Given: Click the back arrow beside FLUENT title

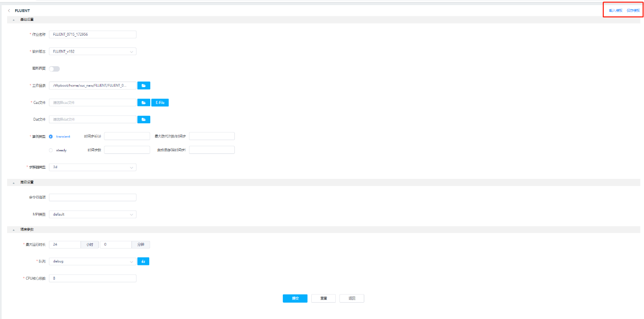Looking at the screenshot, I should [x=9, y=10].
